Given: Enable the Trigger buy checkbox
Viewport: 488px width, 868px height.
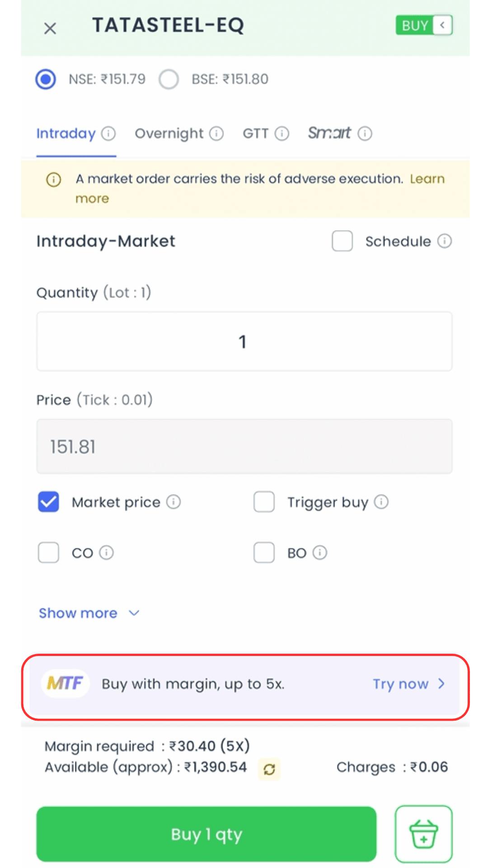Looking at the screenshot, I should pos(264,502).
